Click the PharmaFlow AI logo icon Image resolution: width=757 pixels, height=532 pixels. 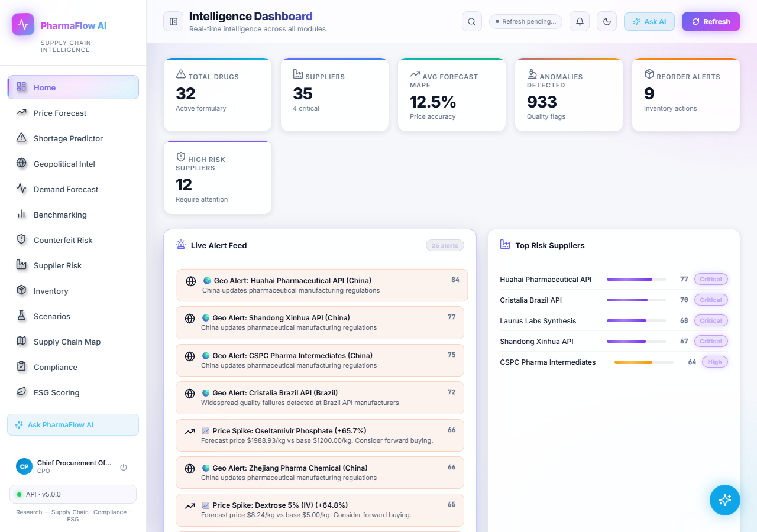coord(23,25)
